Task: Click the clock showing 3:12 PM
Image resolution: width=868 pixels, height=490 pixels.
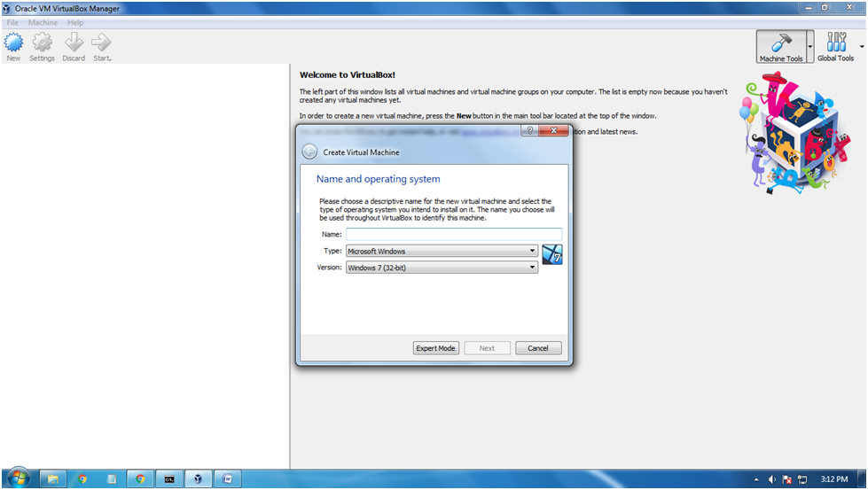Action: point(833,479)
